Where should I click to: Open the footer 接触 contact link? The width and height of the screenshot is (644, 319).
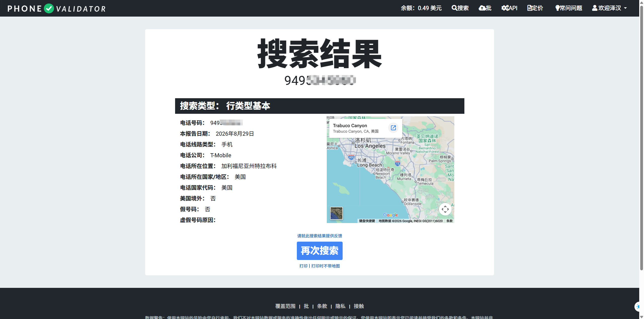coord(359,306)
